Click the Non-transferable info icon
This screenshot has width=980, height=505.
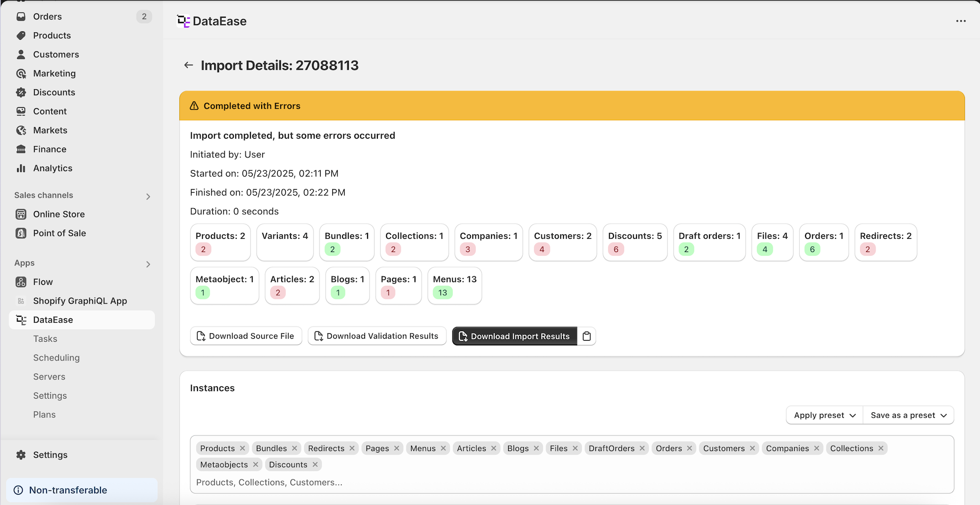point(18,490)
